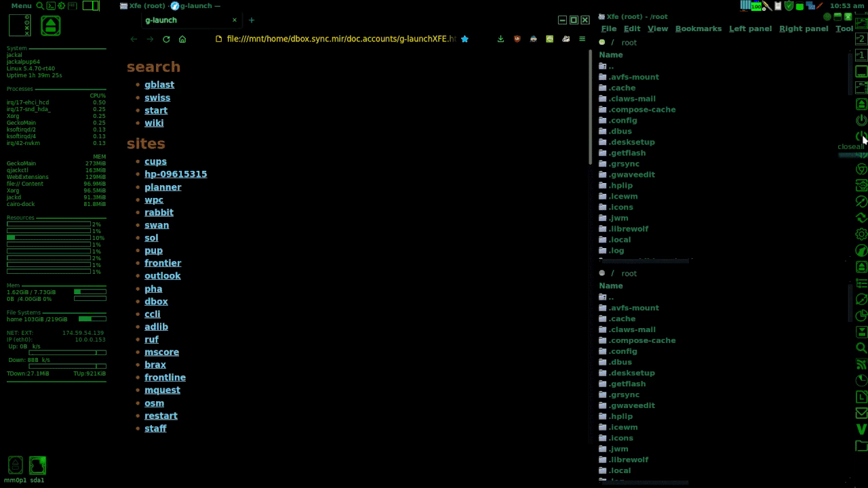Open the browser Downloads arrow icon
Screen dimensions: 868x488
500,39
